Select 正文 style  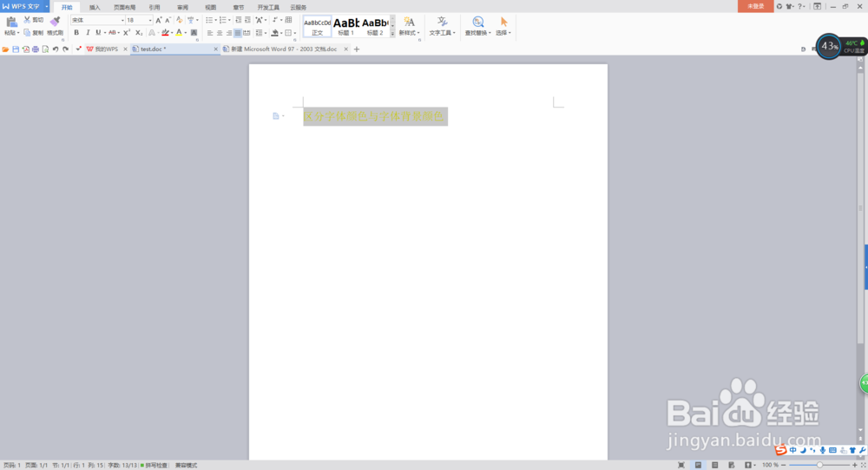317,27
